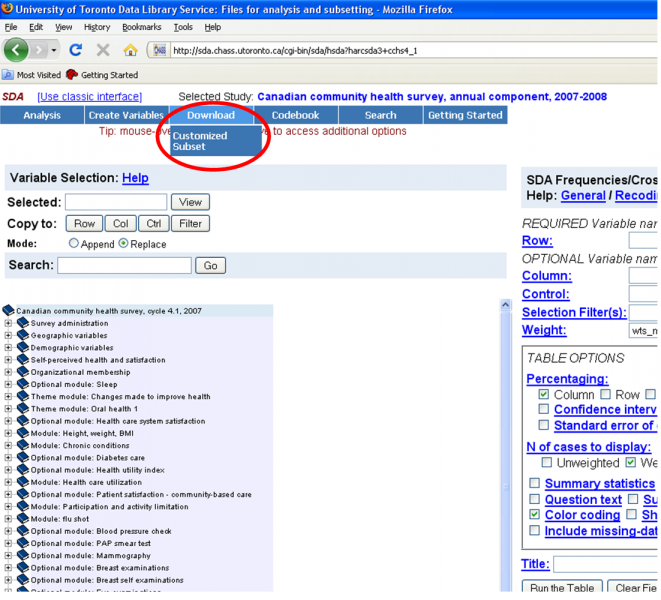The height and width of the screenshot is (600, 661).
Task: Click the Stop loading X icon
Action: tap(102, 49)
